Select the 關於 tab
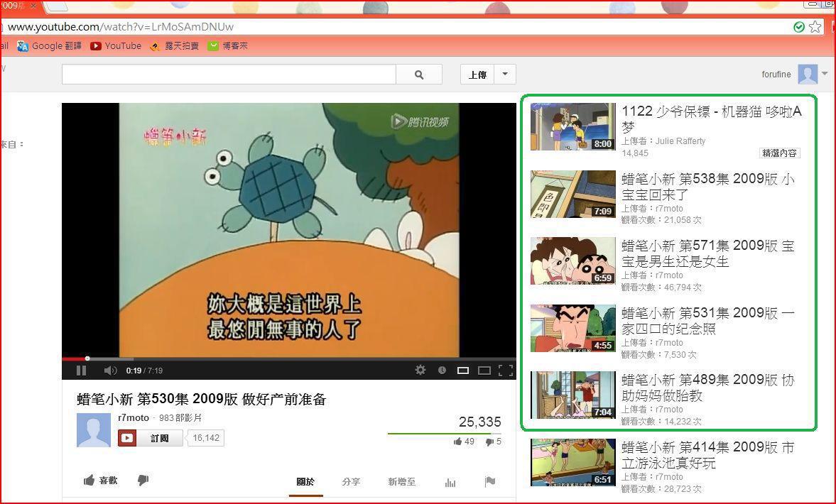 click(305, 481)
